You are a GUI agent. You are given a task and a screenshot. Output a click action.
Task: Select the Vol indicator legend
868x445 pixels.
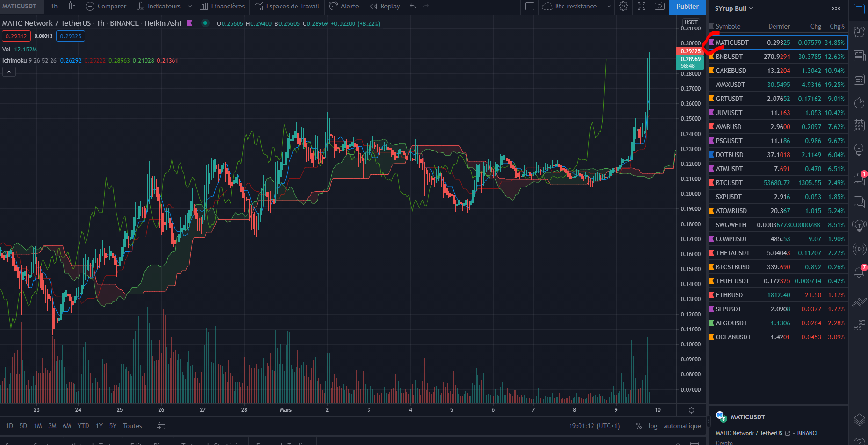[x=7, y=49]
